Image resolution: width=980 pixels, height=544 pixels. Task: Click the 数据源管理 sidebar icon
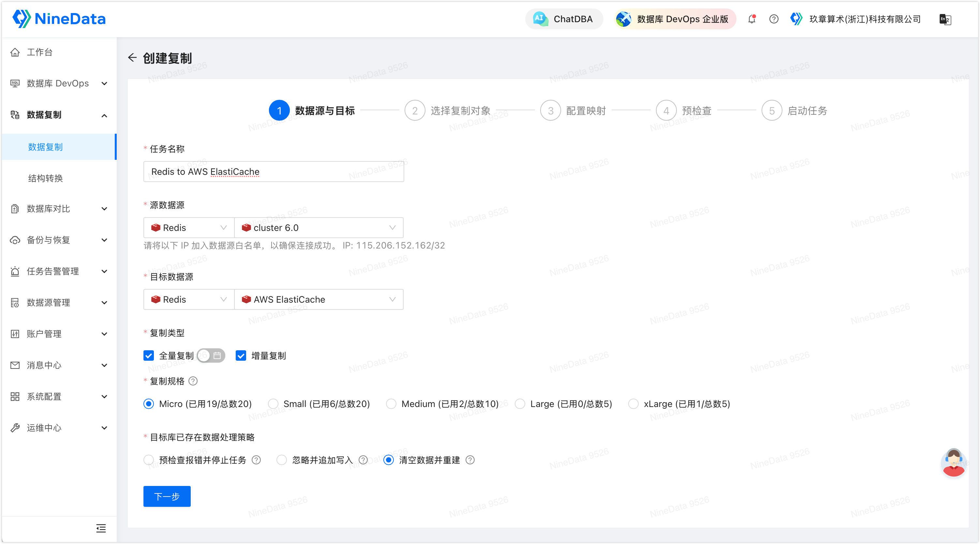click(15, 303)
